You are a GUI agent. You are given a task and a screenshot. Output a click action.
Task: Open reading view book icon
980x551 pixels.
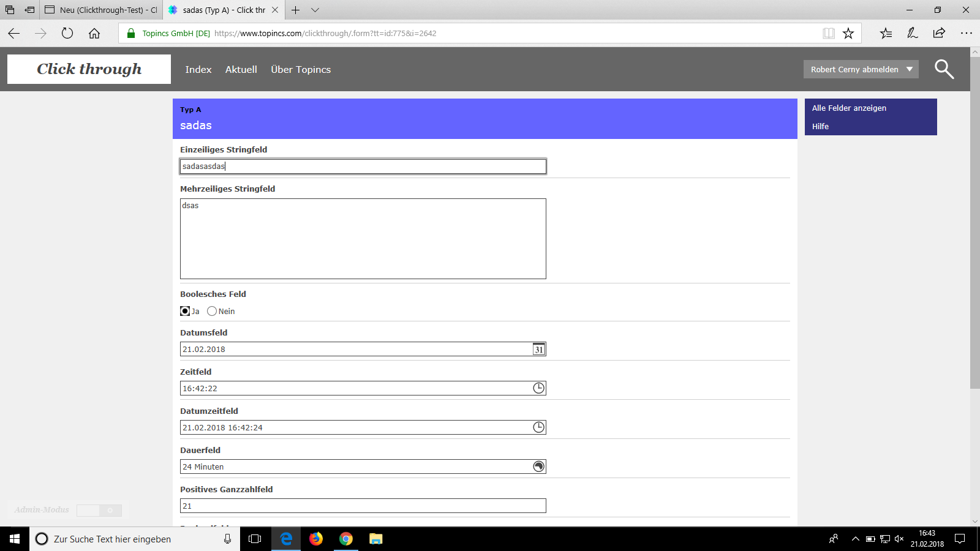pyautogui.click(x=828, y=34)
